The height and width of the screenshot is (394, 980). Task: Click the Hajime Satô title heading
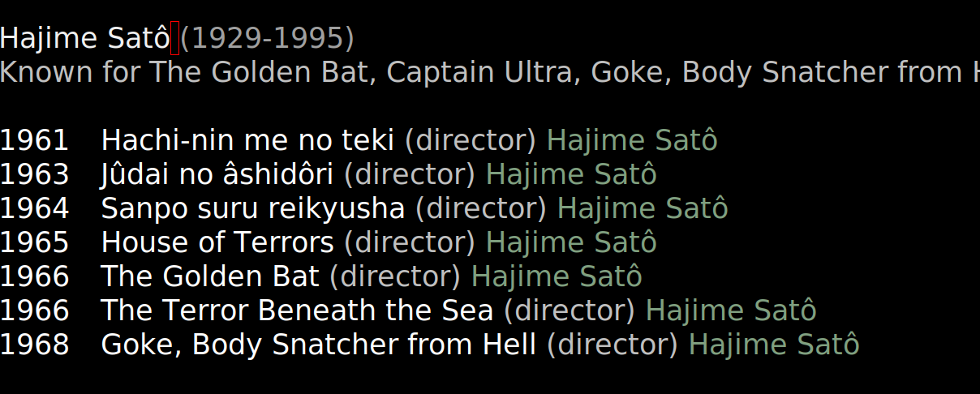pos(85,38)
